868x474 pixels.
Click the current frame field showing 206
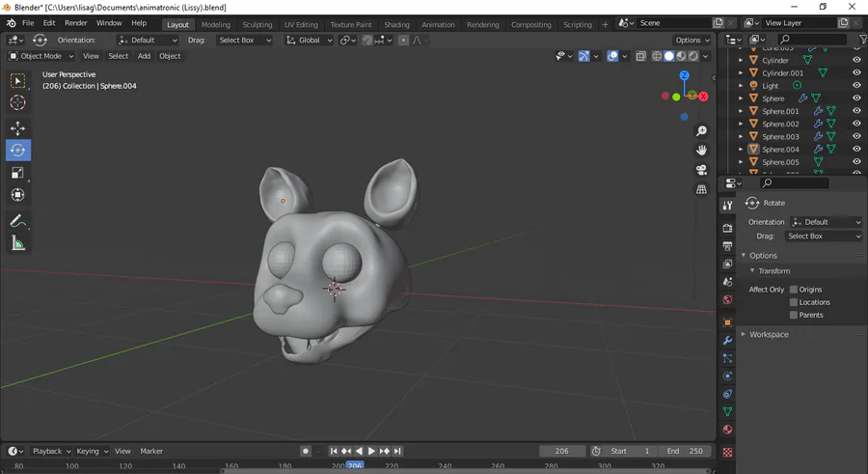point(562,451)
